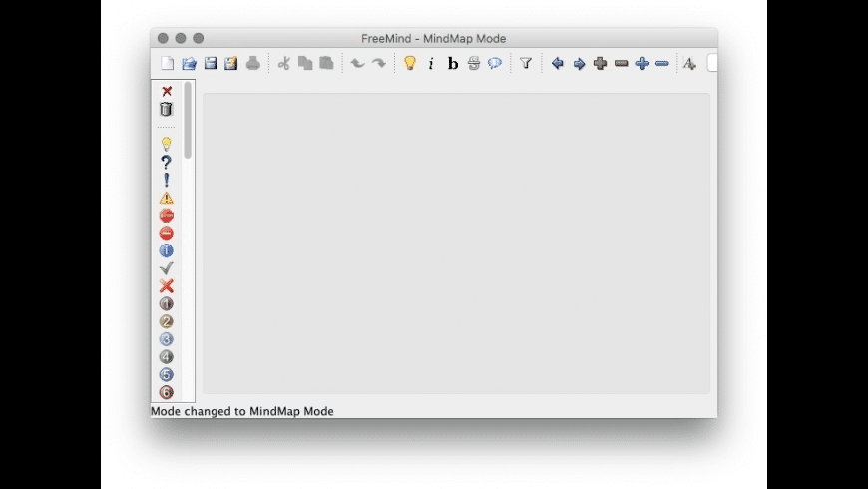868x489 pixels.
Task: Select the large red cross icon
Action: tap(166, 285)
